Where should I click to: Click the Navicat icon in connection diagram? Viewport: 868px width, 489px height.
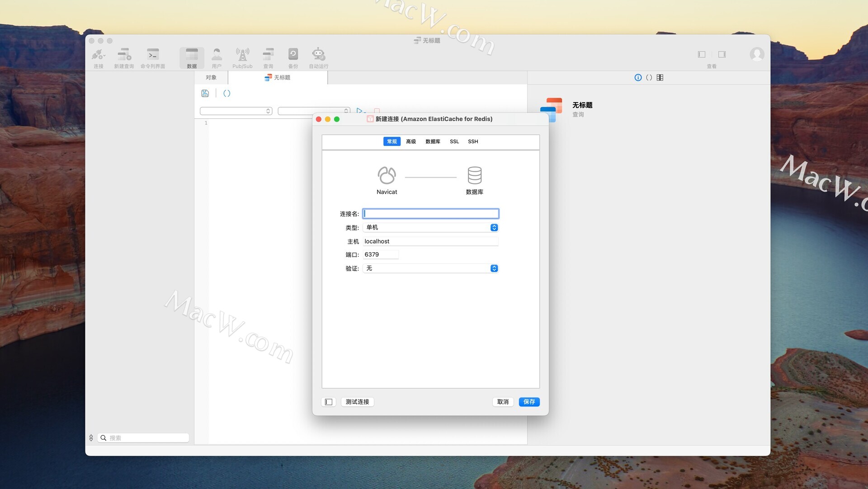[x=387, y=175]
